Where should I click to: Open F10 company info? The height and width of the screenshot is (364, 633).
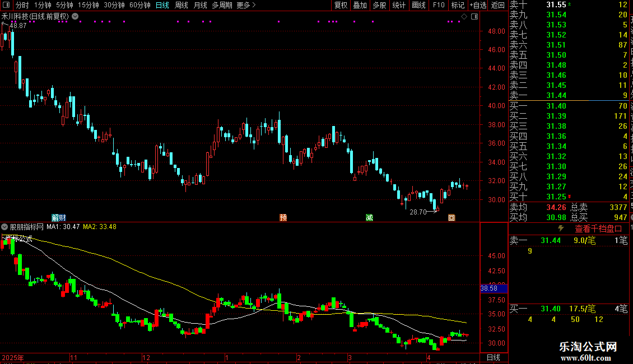coord(439,5)
